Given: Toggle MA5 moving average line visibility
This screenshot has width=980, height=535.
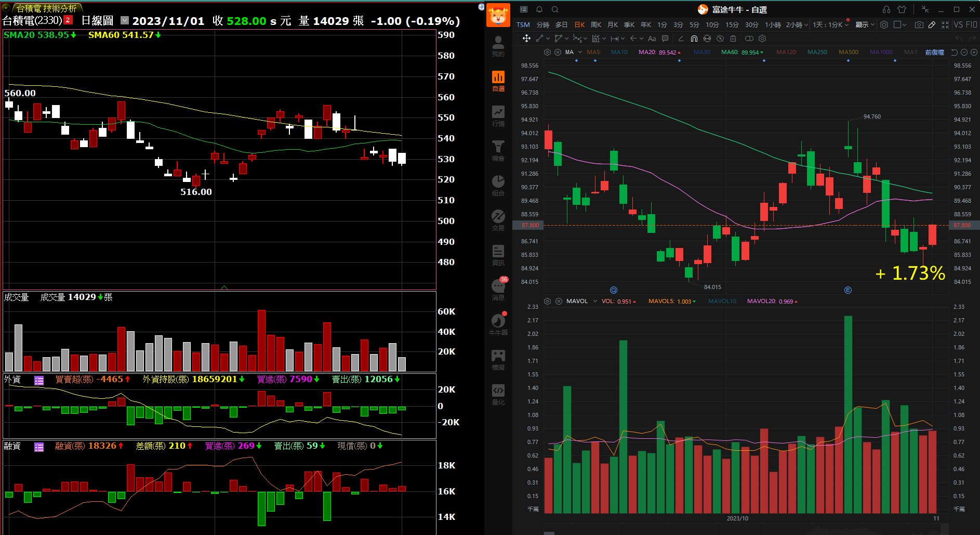Looking at the screenshot, I should [594, 52].
